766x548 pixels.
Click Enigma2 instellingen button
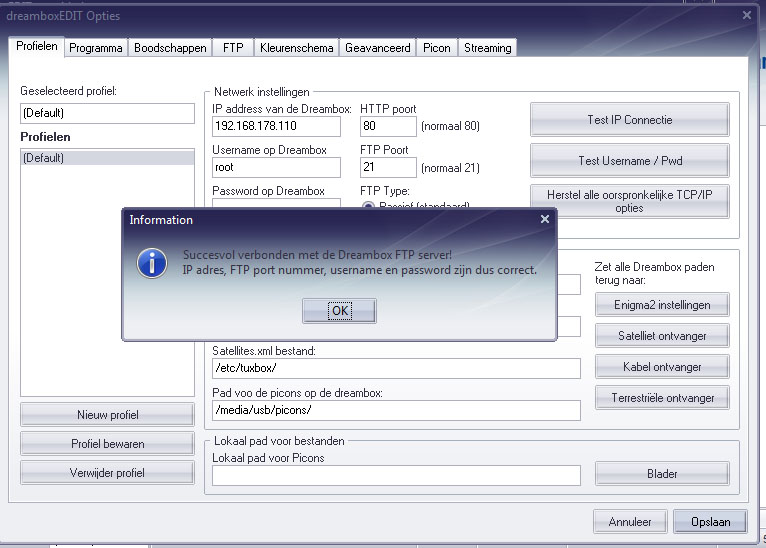pos(662,305)
